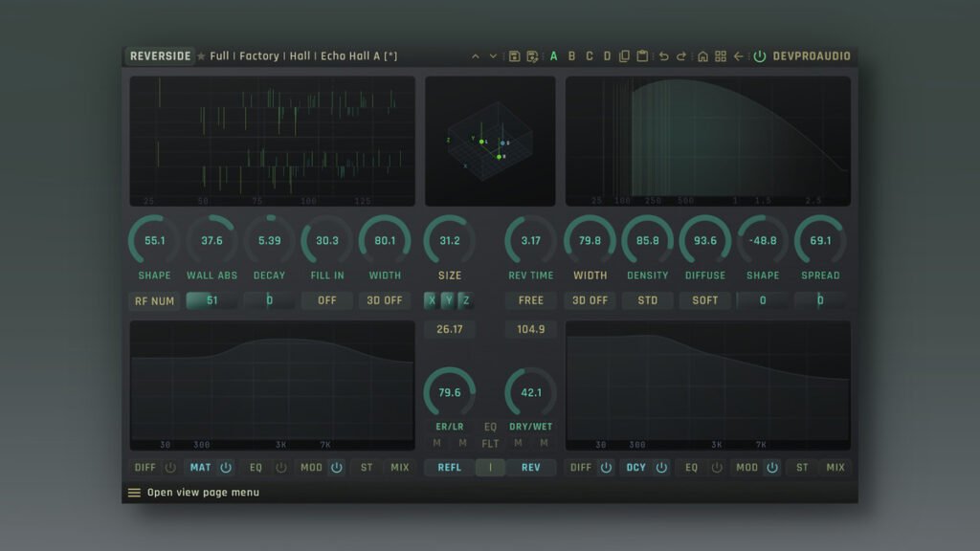This screenshot has height=551, width=980.
Task: Open the reverb ST tab
Action: point(802,467)
